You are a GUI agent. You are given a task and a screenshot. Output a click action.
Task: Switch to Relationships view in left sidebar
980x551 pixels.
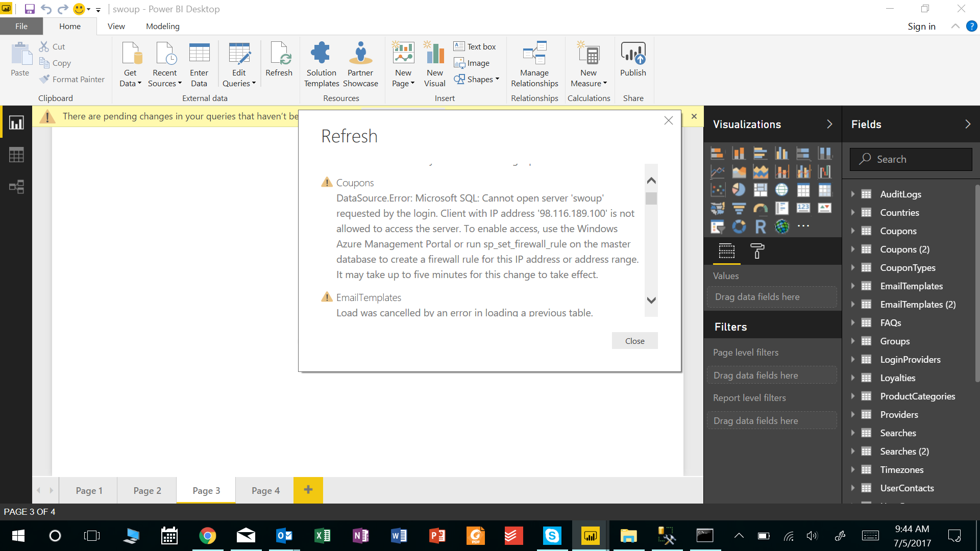pyautogui.click(x=16, y=186)
